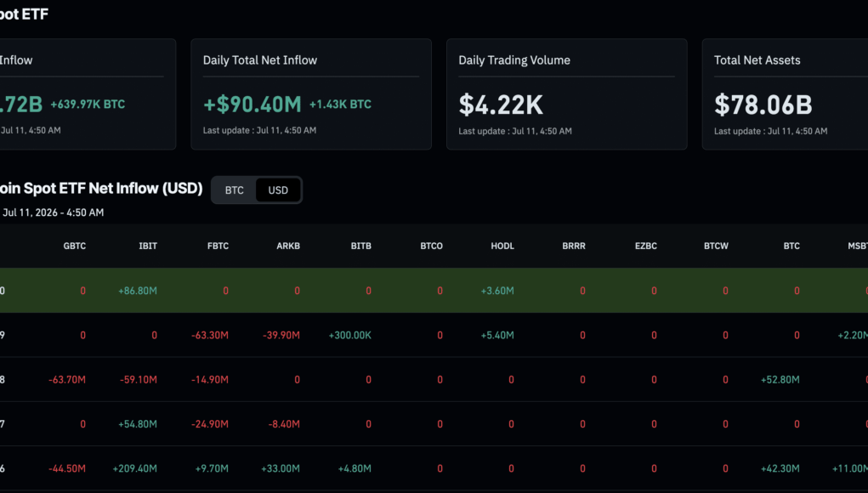Click the IBIT +209.40M inflow cell
Screen dimensions: 868x493
(135, 468)
